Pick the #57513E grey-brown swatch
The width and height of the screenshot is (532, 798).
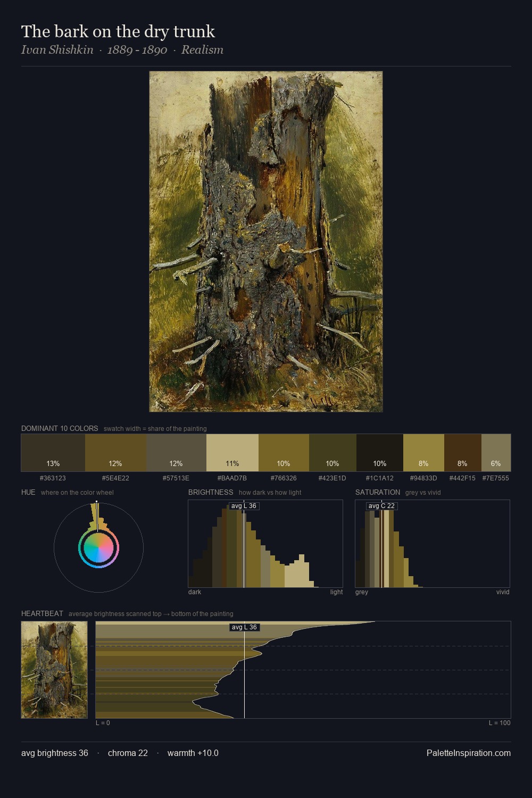point(176,453)
